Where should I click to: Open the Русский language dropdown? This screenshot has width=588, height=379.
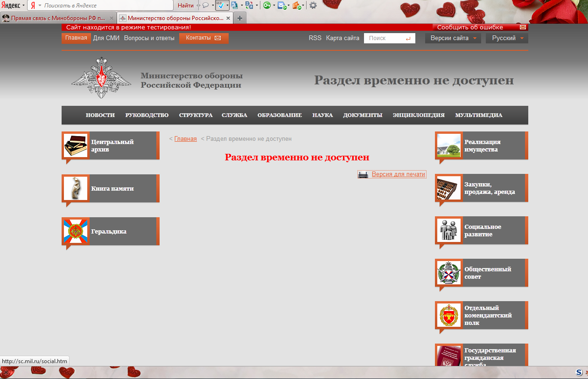click(507, 38)
